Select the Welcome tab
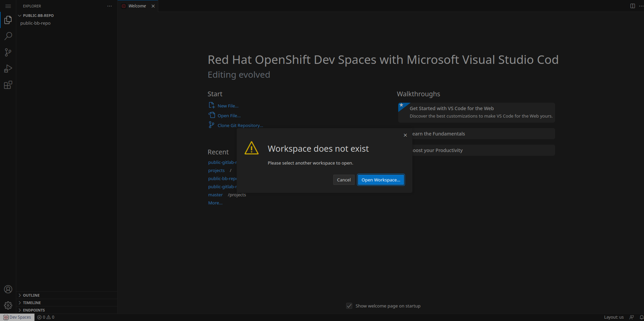Viewport: 644px width, 321px height. point(137,6)
